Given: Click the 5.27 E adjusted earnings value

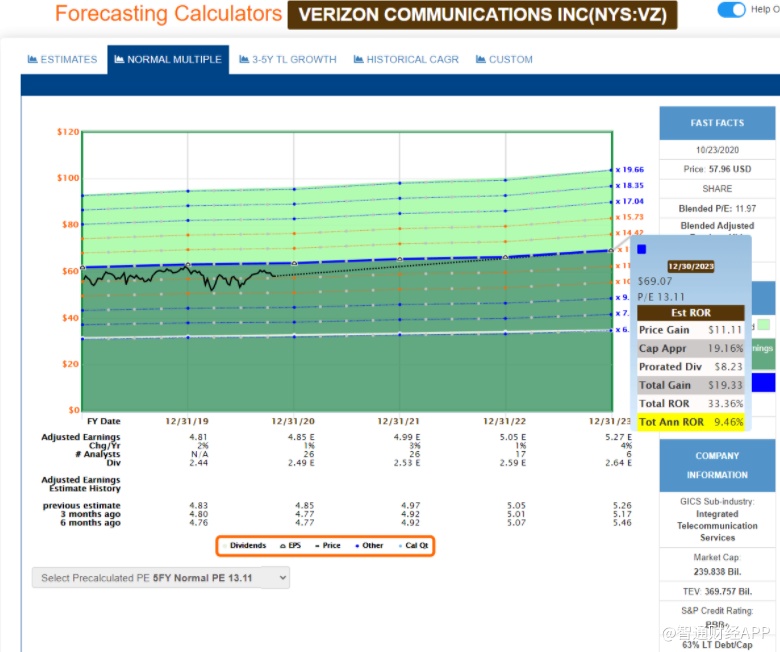Looking at the screenshot, I should [x=618, y=437].
